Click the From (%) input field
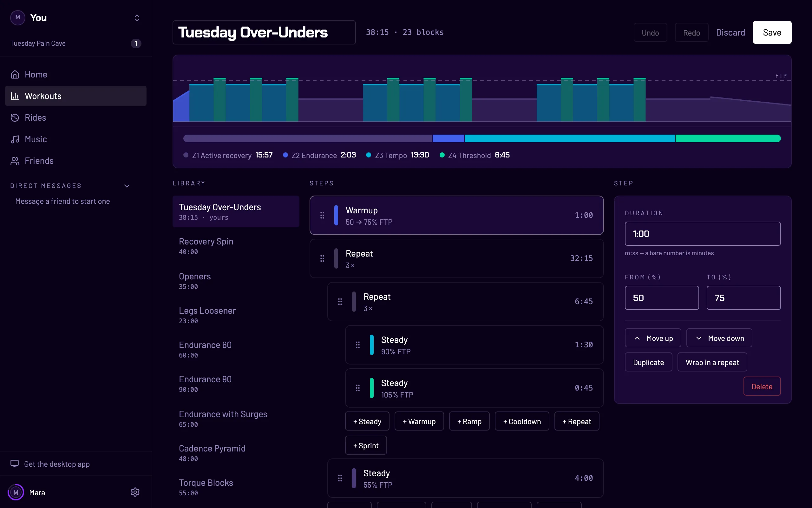The width and height of the screenshot is (812, 508). pyautogui.click(x=662, y=298)
